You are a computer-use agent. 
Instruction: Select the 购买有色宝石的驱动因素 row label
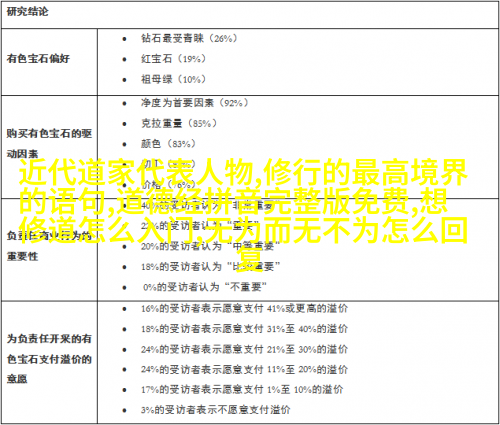[49, 144]
